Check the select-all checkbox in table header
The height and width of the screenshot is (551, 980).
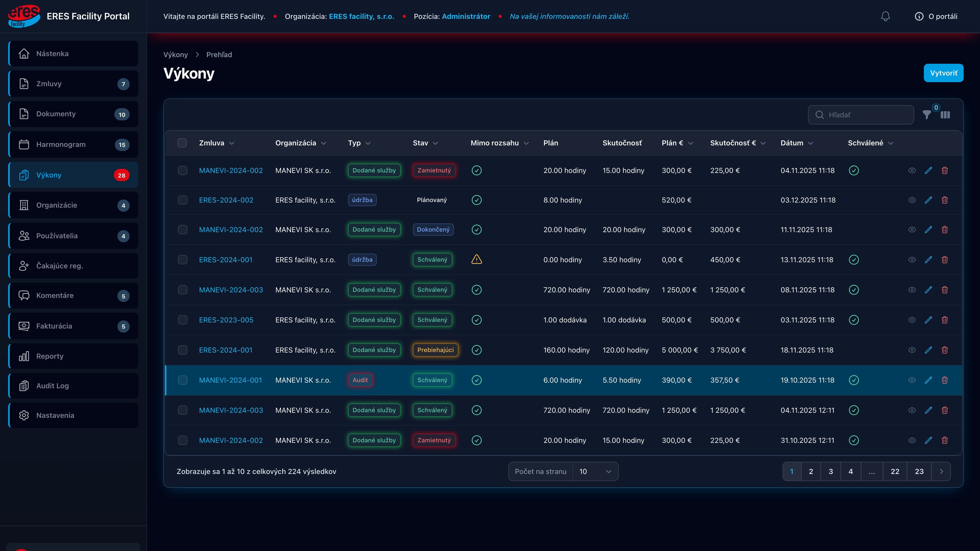pyautogui.click(x=182, y=143)
